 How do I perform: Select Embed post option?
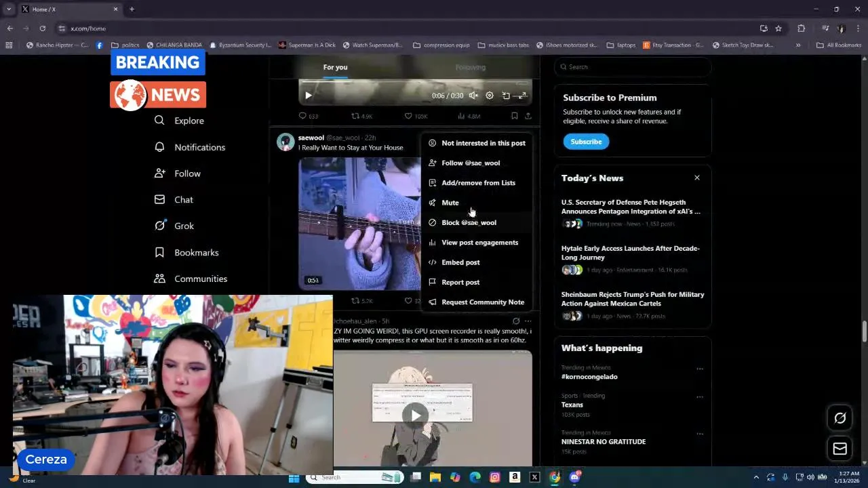pos(476,262)
